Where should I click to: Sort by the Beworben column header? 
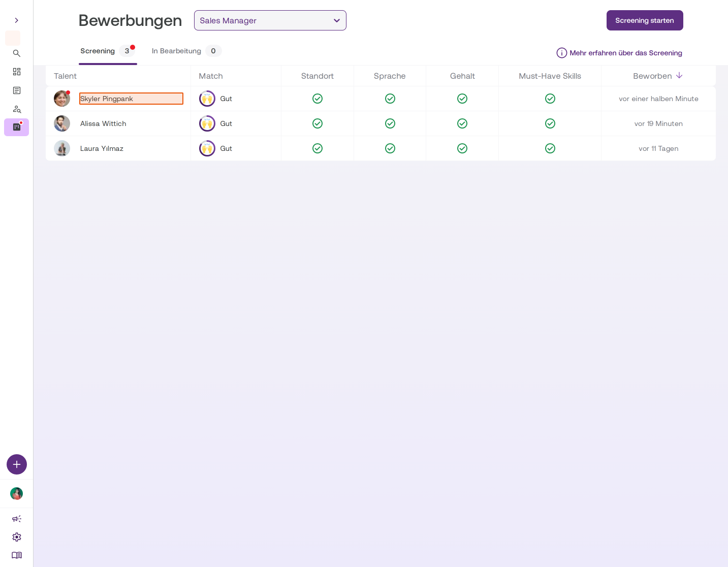click(658, 76)
